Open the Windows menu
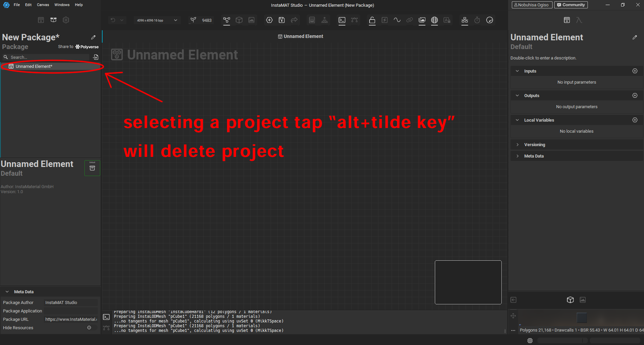The width and height of the screenshot is (644, 345). coord(62,5)
